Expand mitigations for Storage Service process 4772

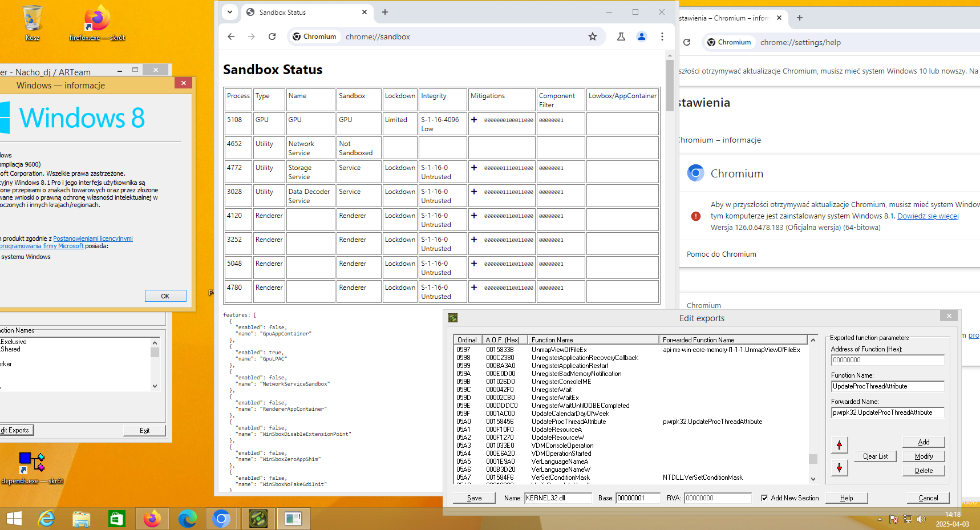tap(474, 168)
